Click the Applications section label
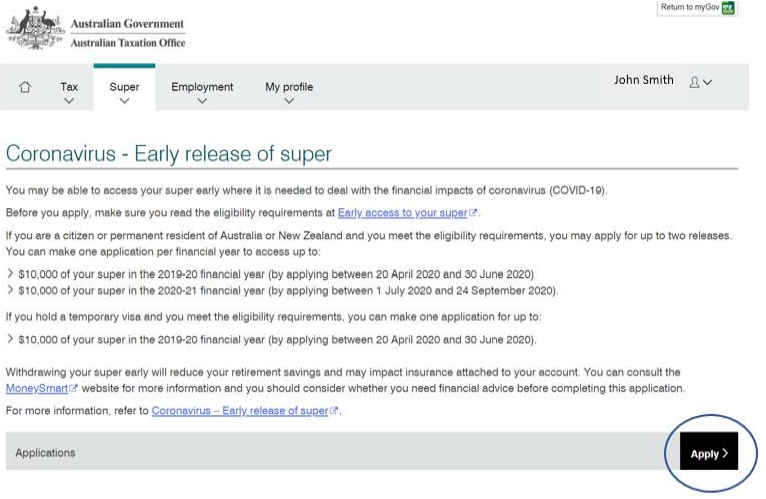The image size is (766, 499). click(45, 453)
